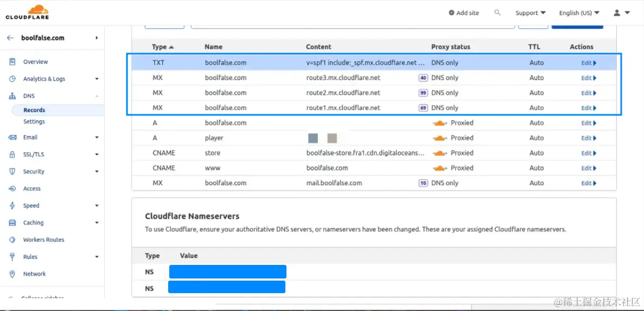The height and width of the screenshot is (311, 644).
Task: Click the priority 10 badge for mail.boolfalse.com
Action: coord(423,183)
